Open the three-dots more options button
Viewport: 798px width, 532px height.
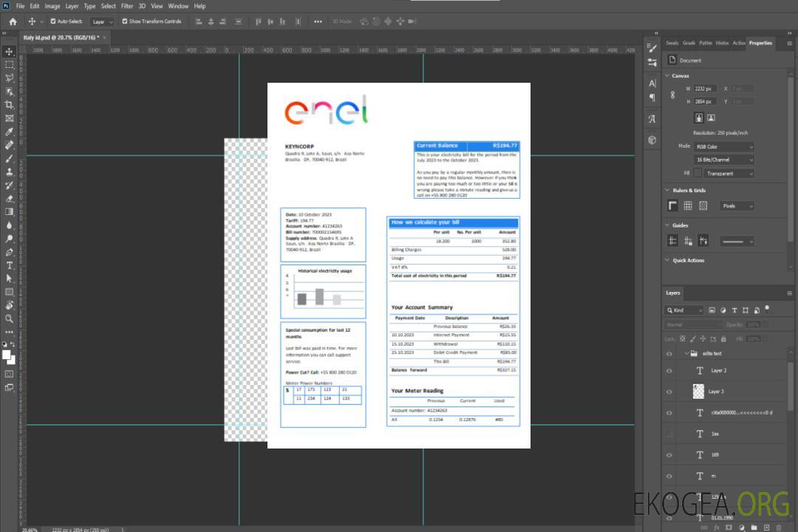click(318, 21)
